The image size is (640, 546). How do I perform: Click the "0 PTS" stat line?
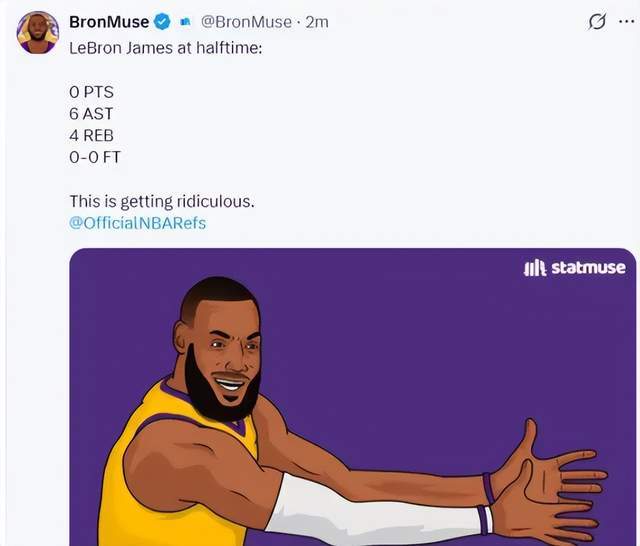click(x=91, y=92)
